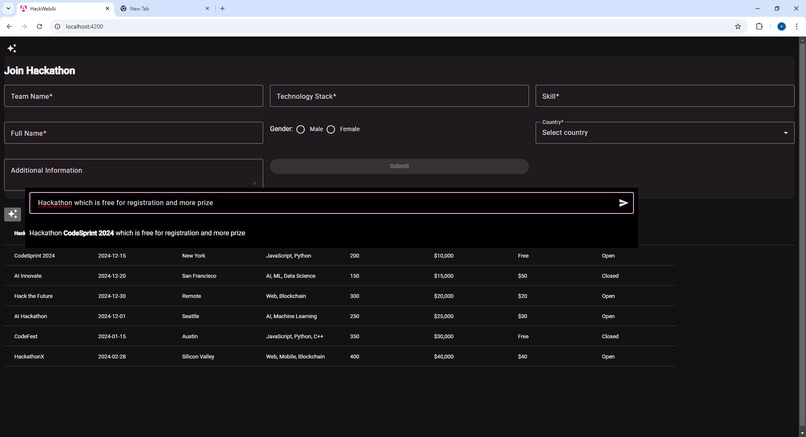
Task: Click the Submit button
Action: pyautogui.click(x=399, y=166)
